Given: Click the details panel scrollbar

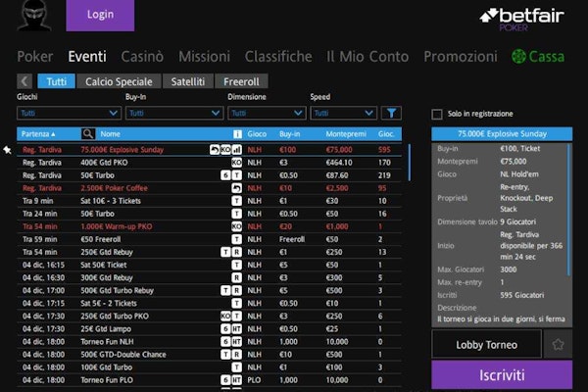Looking at the screenshot, I should click(x=569, y=210).
